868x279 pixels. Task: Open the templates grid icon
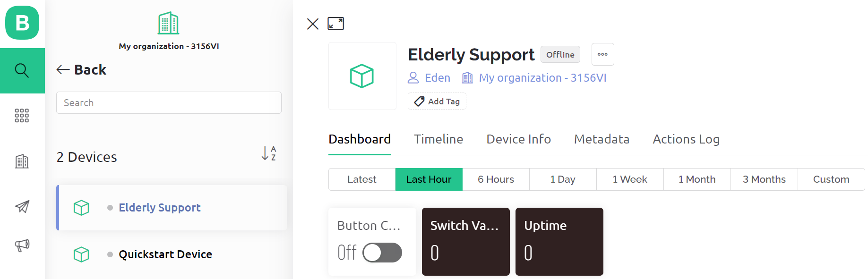click(x=22, y=116)
